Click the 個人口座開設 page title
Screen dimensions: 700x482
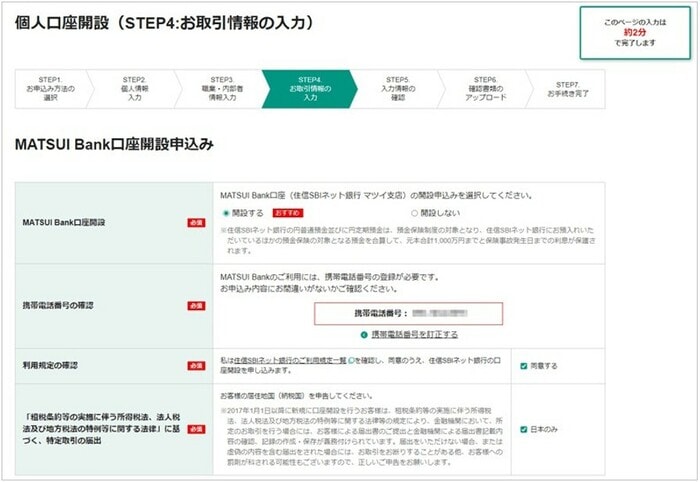(x=164, y=23)
